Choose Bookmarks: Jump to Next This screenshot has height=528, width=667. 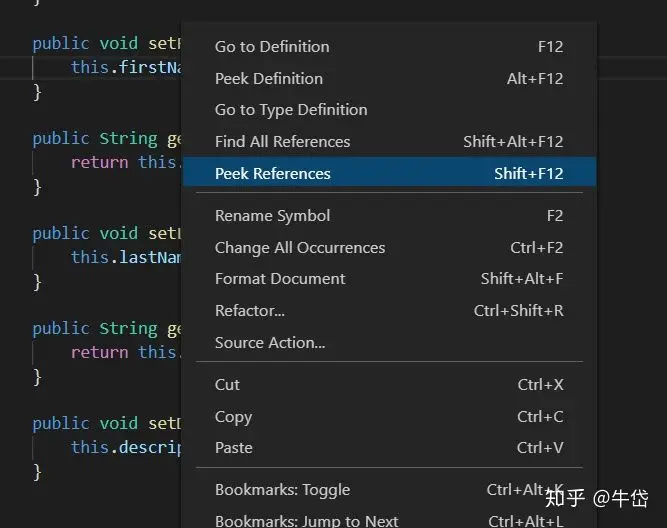coord(306,521)
